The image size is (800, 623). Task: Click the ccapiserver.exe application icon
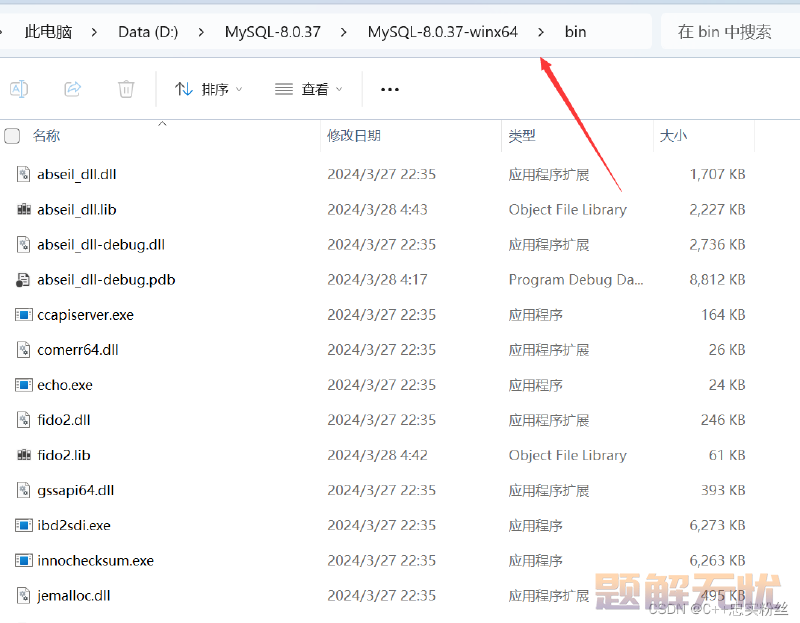click(x=23, y=315)
